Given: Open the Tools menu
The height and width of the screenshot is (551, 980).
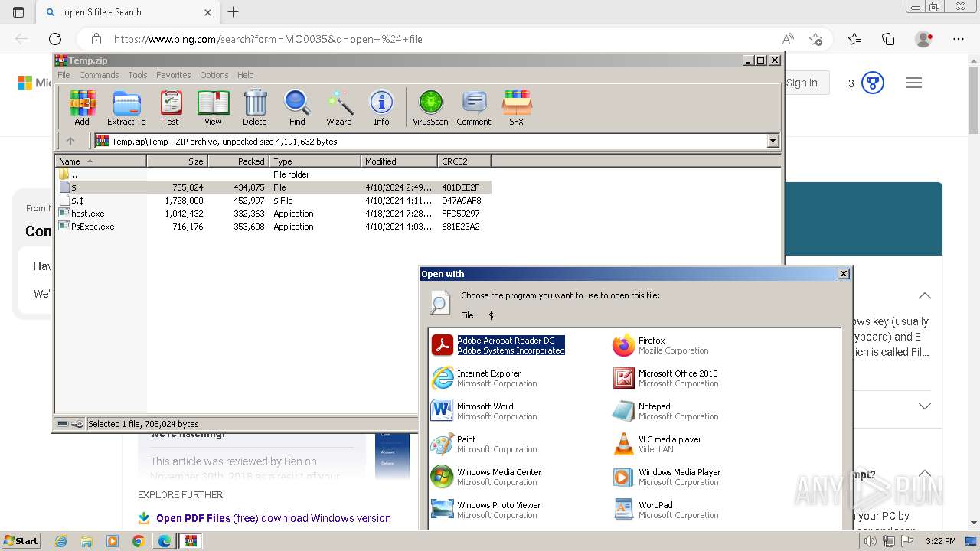Looking at the screenshot, I should pos(138,75).
